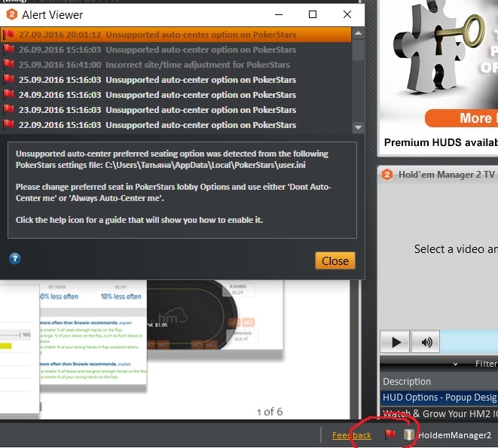Click the '10% less often' bluff text
The width and height of the screenshot is (498, 448).
[x=121, y=297]
